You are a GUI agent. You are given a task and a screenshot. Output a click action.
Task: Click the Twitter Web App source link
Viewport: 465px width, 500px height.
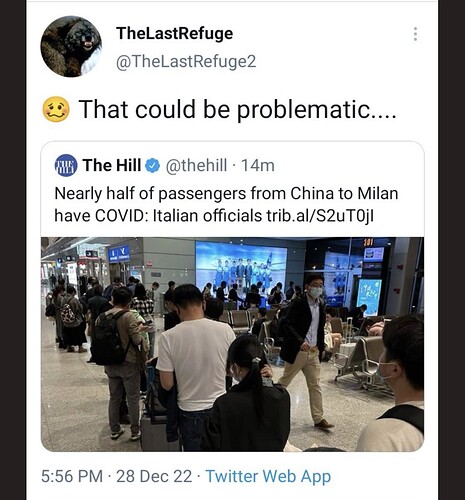(268, 476)
